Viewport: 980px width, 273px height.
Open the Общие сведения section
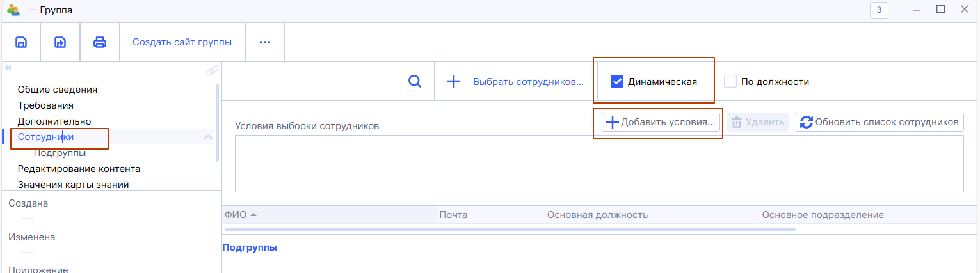pos(58,90)
